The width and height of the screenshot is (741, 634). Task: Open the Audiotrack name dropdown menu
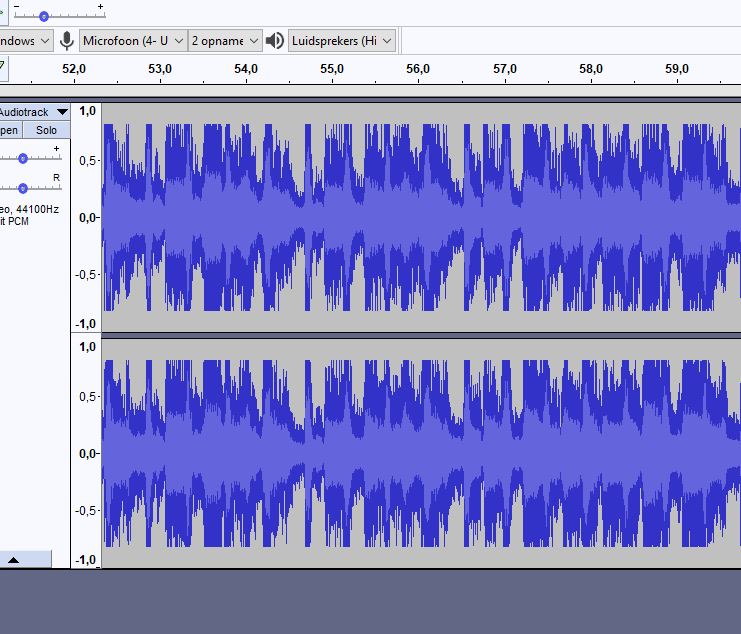point(35,112)
